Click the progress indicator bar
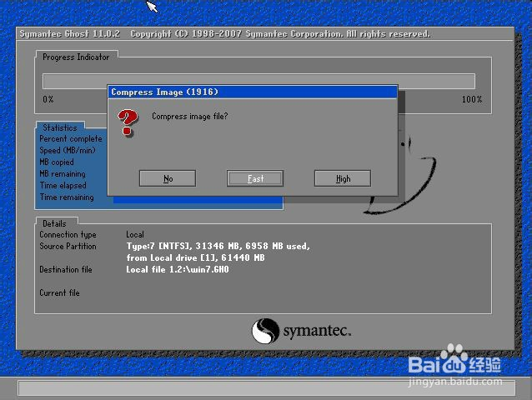This screenshot has width=532, height=400. (258, 82)
